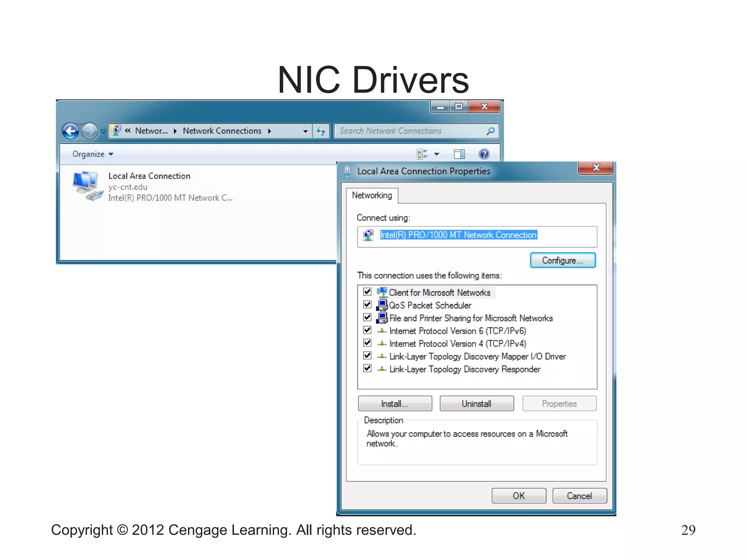Click the TCP/IPv6 protocol icon

pyautogui.click(x=382, y=331)
